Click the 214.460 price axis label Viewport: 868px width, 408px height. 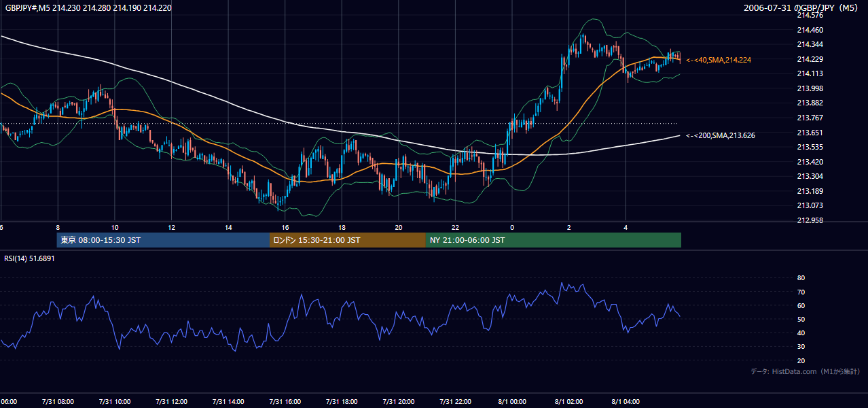point(810,30)
